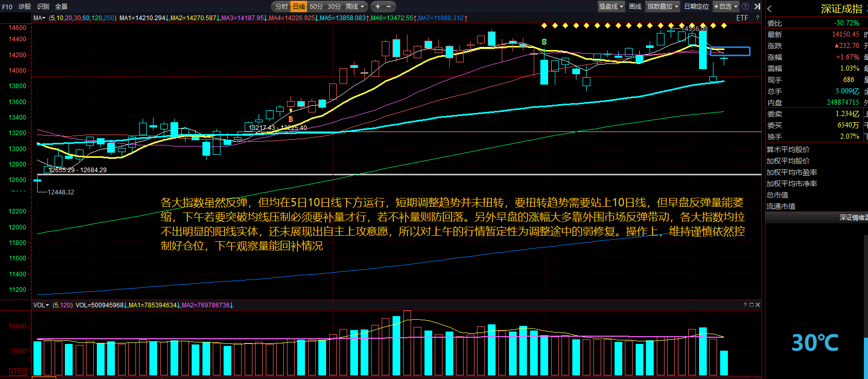Image resolution: width=868 pixels, height=379 pixels.
Task: Select the 60分 timeframe
Action: 316,7
